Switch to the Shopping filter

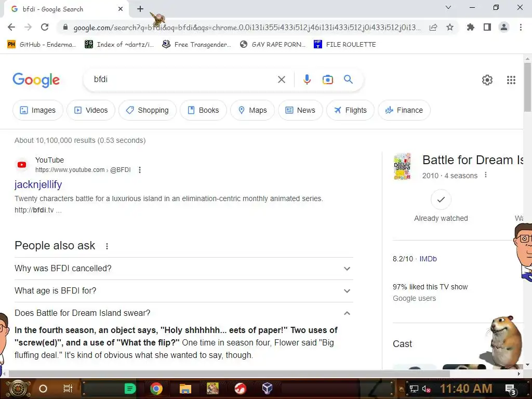coord(147,110)
